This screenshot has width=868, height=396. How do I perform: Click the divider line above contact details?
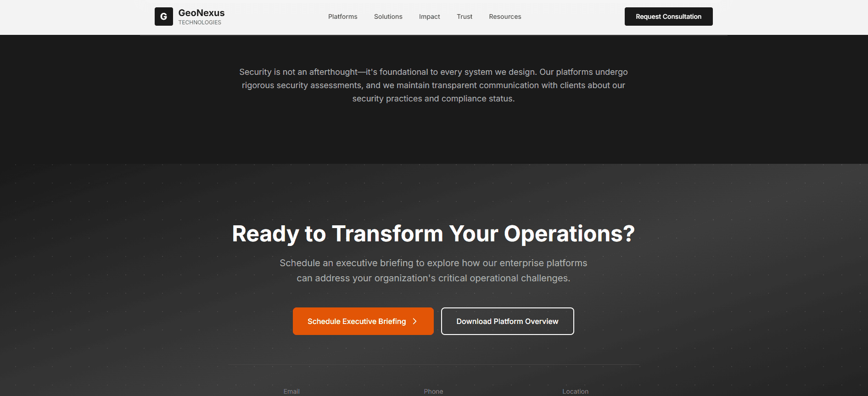tap(433, 365)
